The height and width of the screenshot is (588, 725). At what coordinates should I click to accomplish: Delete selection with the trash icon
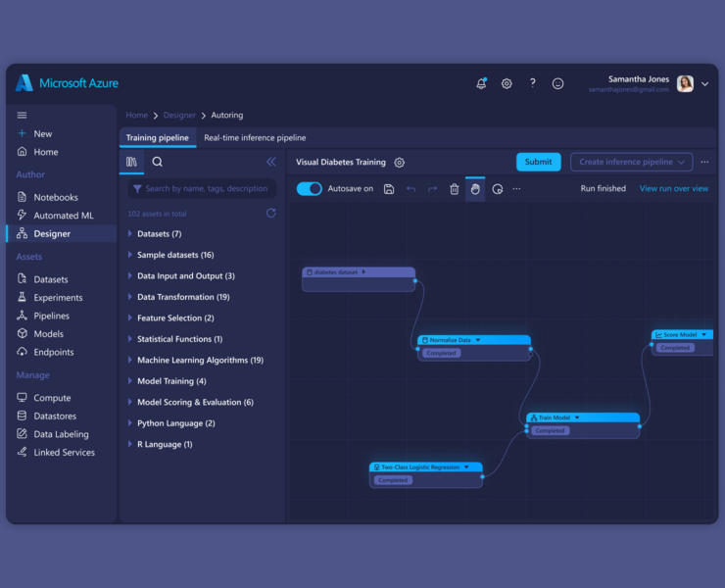click(x=454, y=189)
